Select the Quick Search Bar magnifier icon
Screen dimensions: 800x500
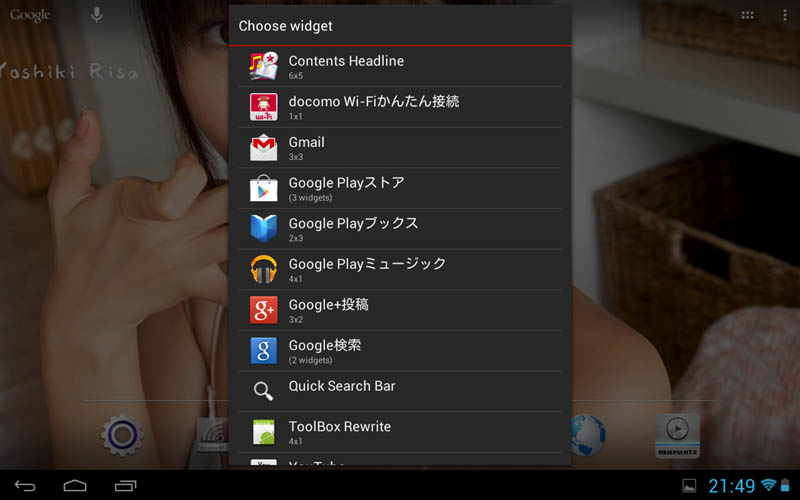coord(263,392)
